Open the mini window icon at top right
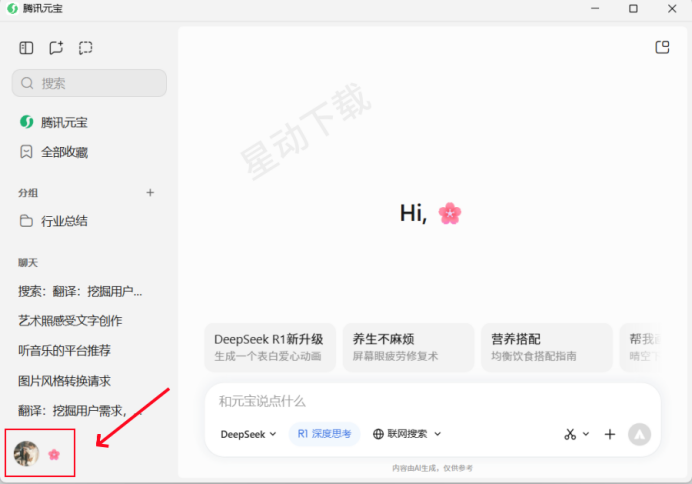 (x=662, y=47)
